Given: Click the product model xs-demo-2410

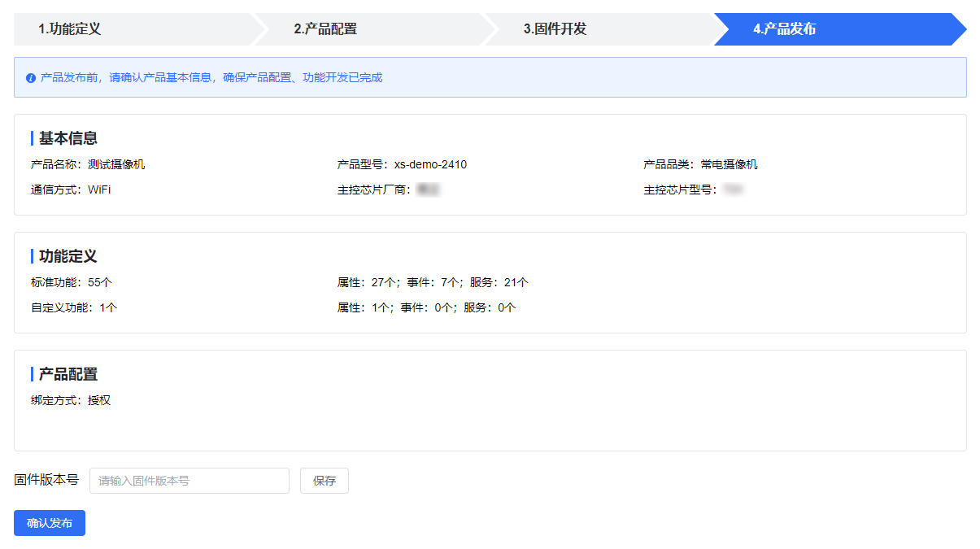Looking at the screenshot, I should pos(430,164).
